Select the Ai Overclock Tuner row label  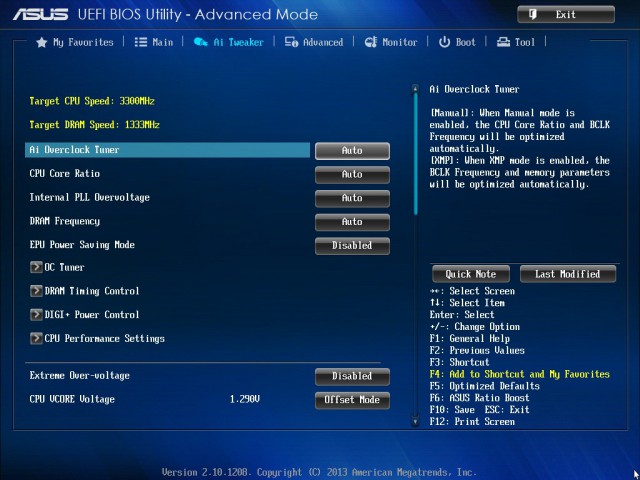click(x=74, y=150)
